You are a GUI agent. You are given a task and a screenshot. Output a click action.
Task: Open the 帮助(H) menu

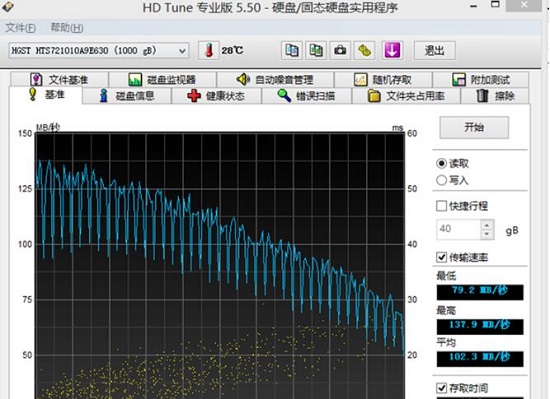click(x=67, y=28)
